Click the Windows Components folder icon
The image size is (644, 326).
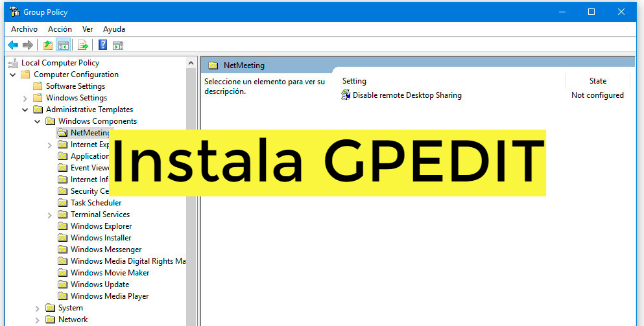(50, 121)
